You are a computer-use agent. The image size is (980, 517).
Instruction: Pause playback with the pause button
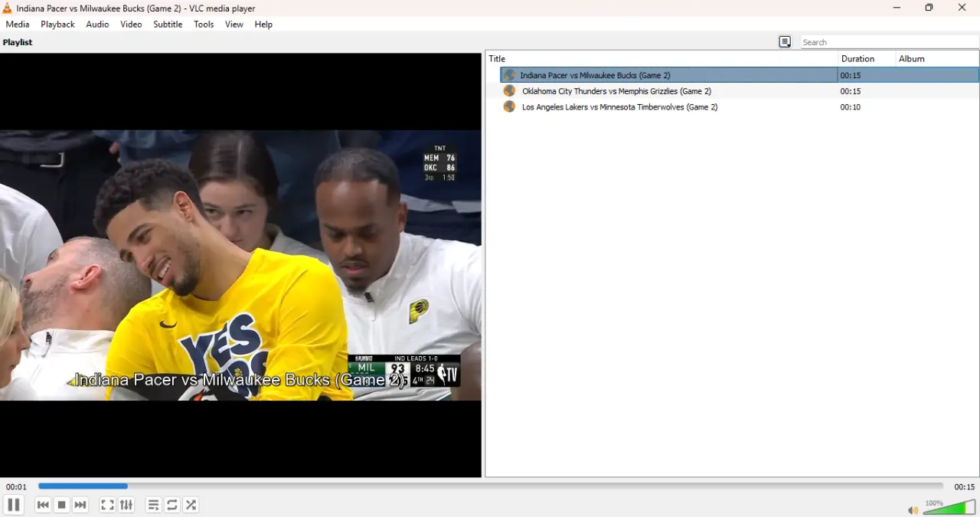(x=13, y=505)
